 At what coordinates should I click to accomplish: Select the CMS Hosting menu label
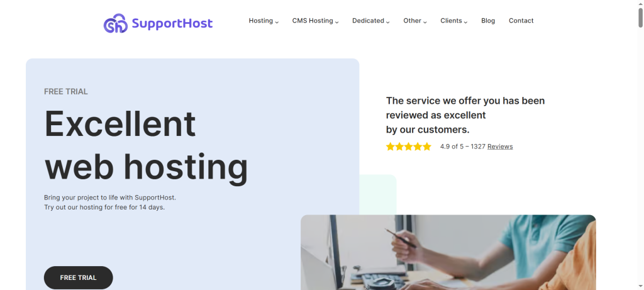313,21
